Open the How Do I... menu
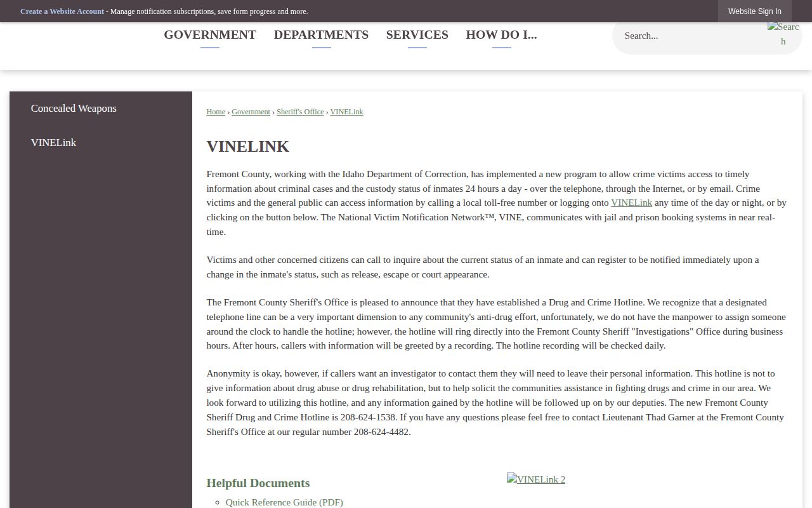 501,35
